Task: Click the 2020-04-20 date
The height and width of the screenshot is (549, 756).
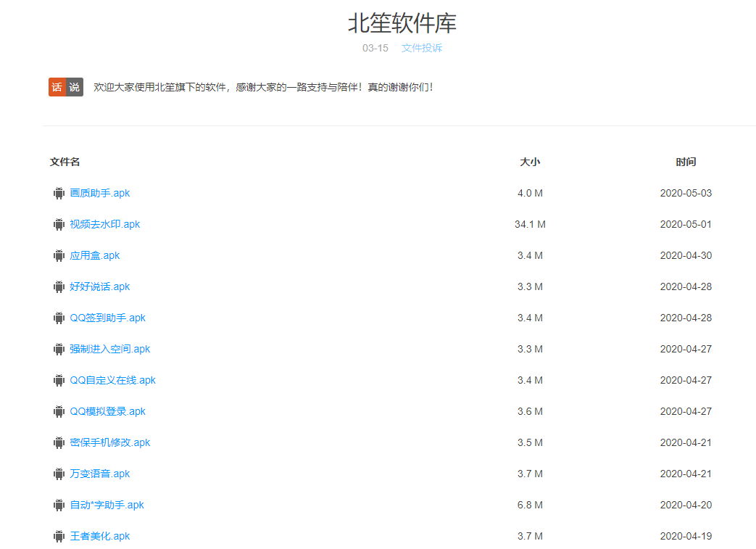Action: [686, 505]
